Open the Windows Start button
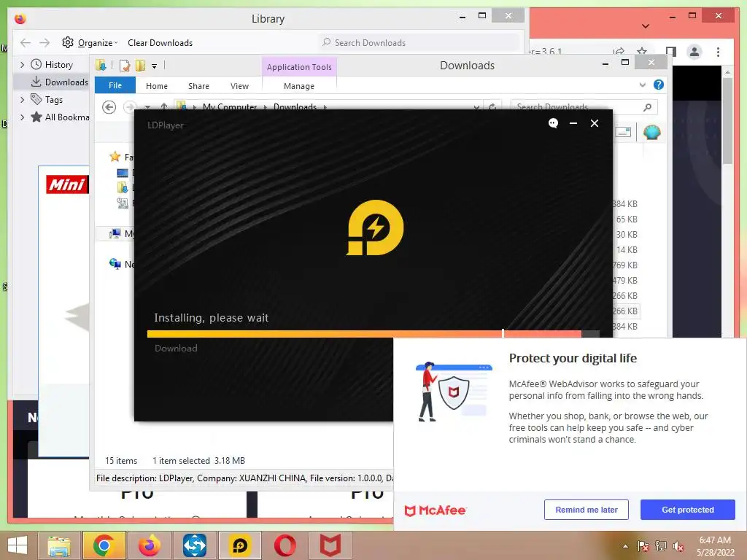747x560 pixels. pyautogui.click(x=18, y=545)
